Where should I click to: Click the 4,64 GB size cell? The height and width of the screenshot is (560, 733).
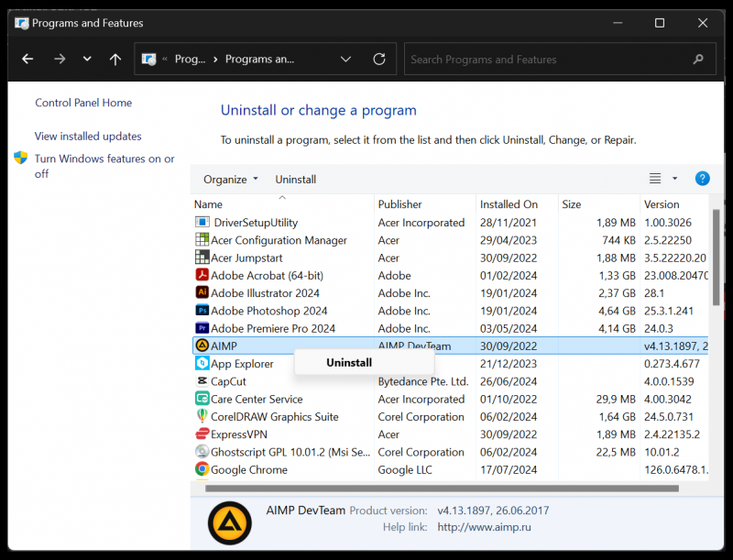pyautogui.click(x=617, y=311)
